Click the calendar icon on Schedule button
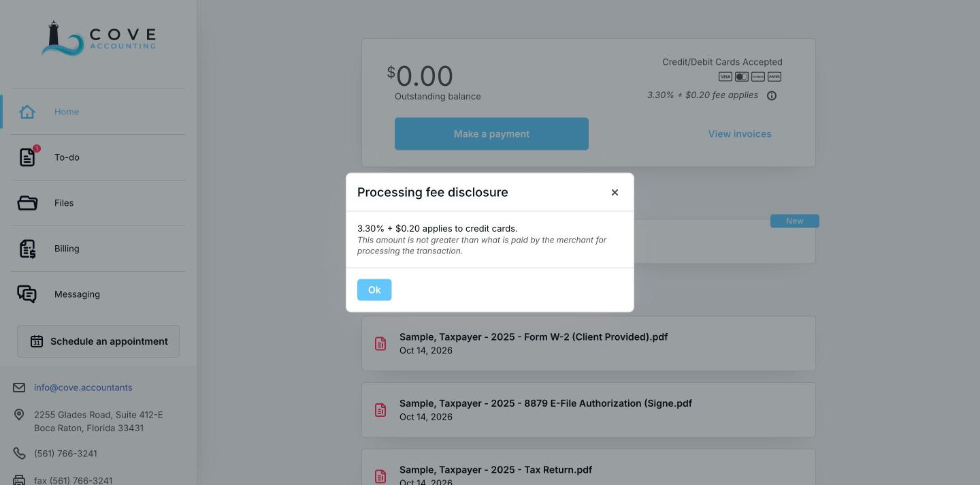Screen dimensions: 980x485 click(37, 341)
